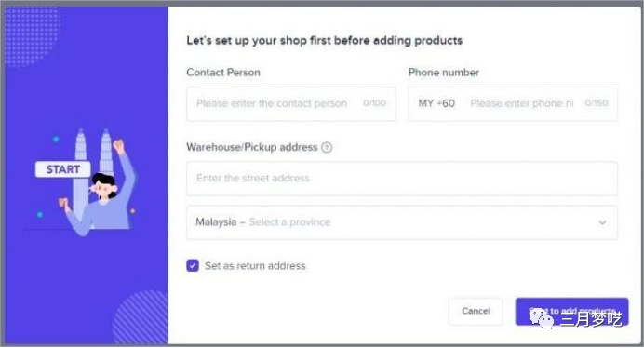Click the Start to add products button
The width and height of the screenshot is (644, 348).
click(x=571, y=311)
